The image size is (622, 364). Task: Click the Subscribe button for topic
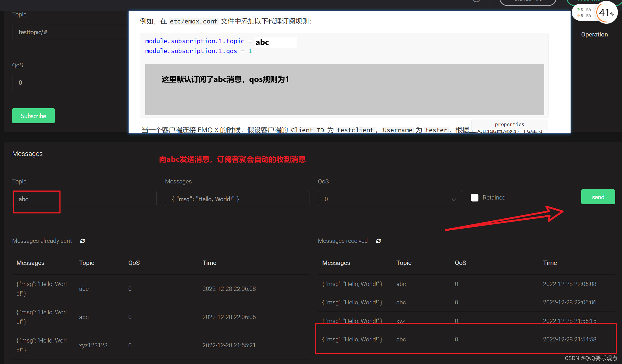click(x=32, y=116)
